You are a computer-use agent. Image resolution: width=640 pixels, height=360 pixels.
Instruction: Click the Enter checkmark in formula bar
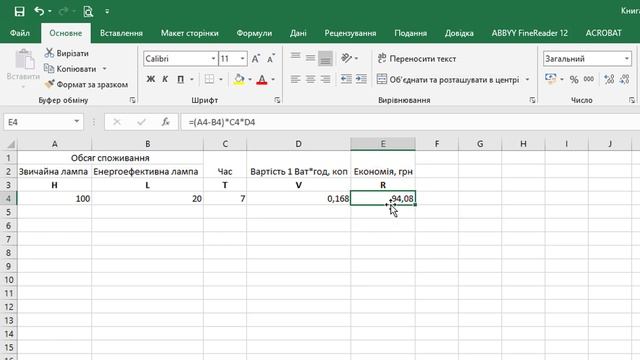pyautogui.click(x=141, y=122)
